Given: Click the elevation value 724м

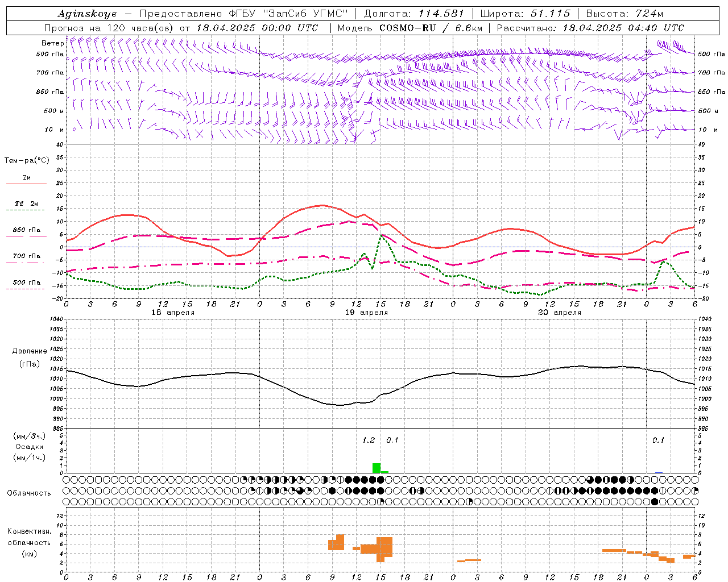Looking at the screenshot, I should pos(650,14).
